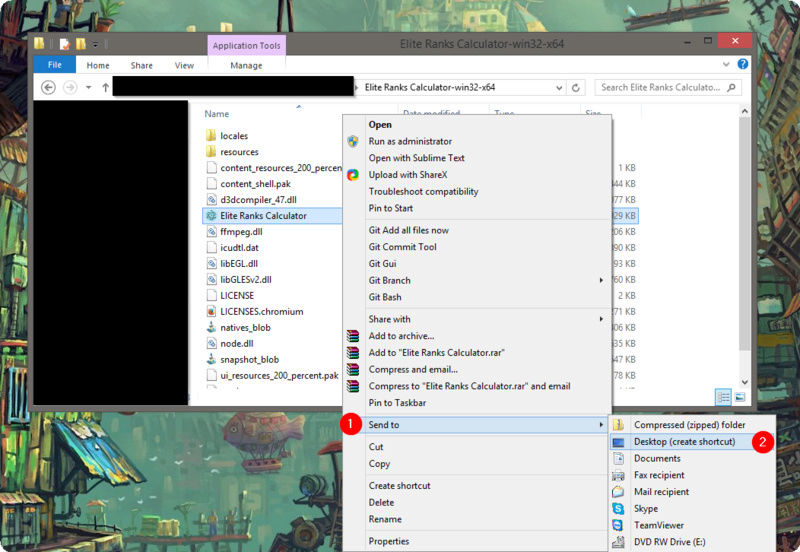Screen dimensions: 800x552
Task: Expand the address bar history dropdown
Action: click(x=559, y=88)
